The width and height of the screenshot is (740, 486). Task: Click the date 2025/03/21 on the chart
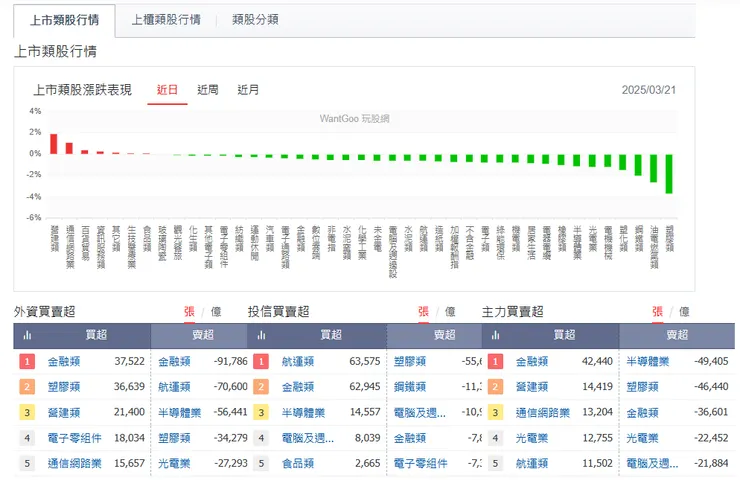[x=648, y=90]
